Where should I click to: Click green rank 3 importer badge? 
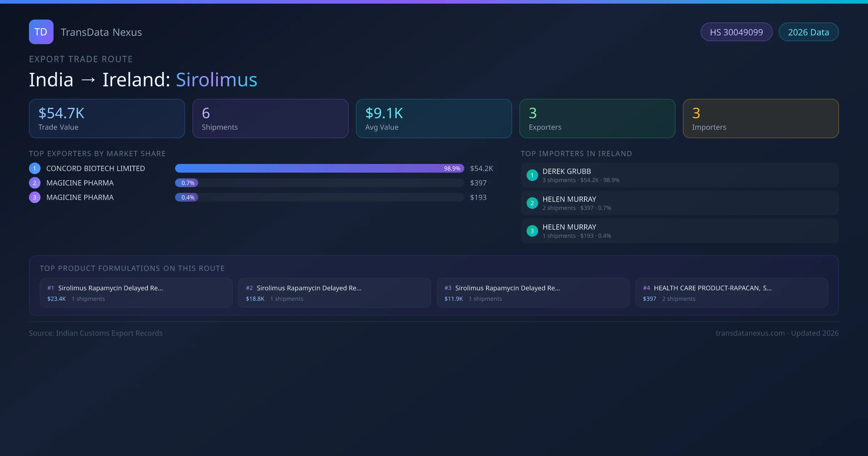(532, 231)
